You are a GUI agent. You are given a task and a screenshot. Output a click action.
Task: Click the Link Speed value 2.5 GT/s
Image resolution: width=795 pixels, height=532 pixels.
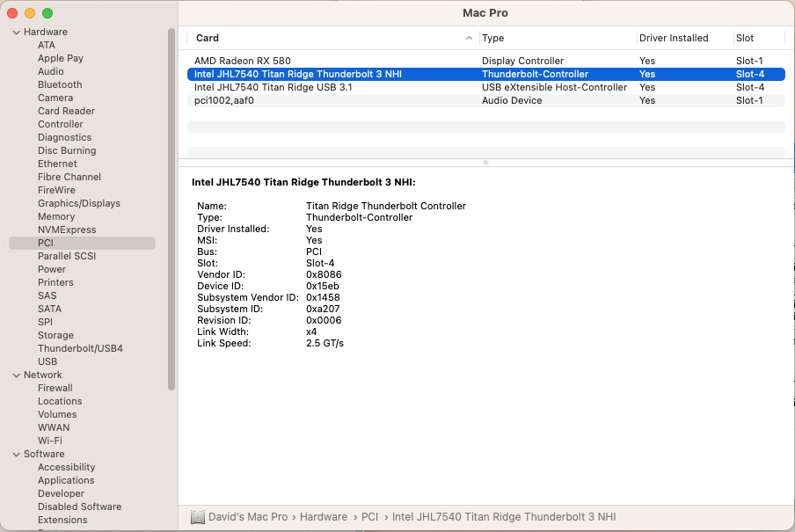tap(325, 343)
